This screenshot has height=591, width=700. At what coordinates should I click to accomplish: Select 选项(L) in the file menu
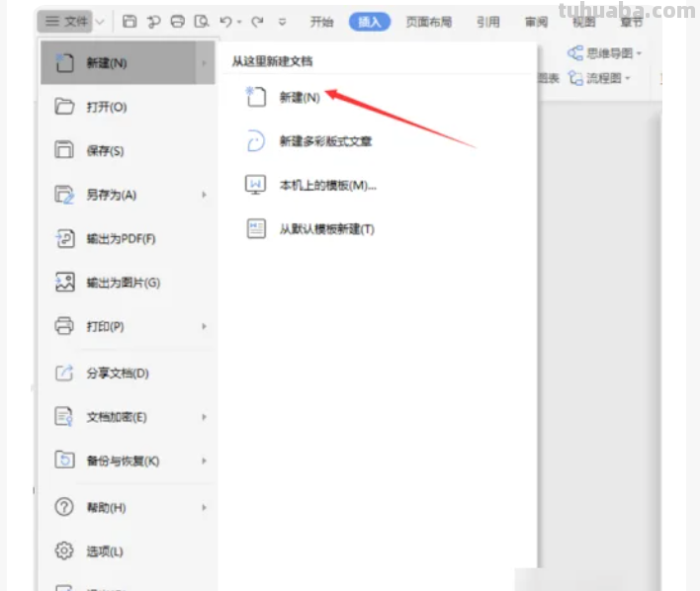[x=128, y=551]
